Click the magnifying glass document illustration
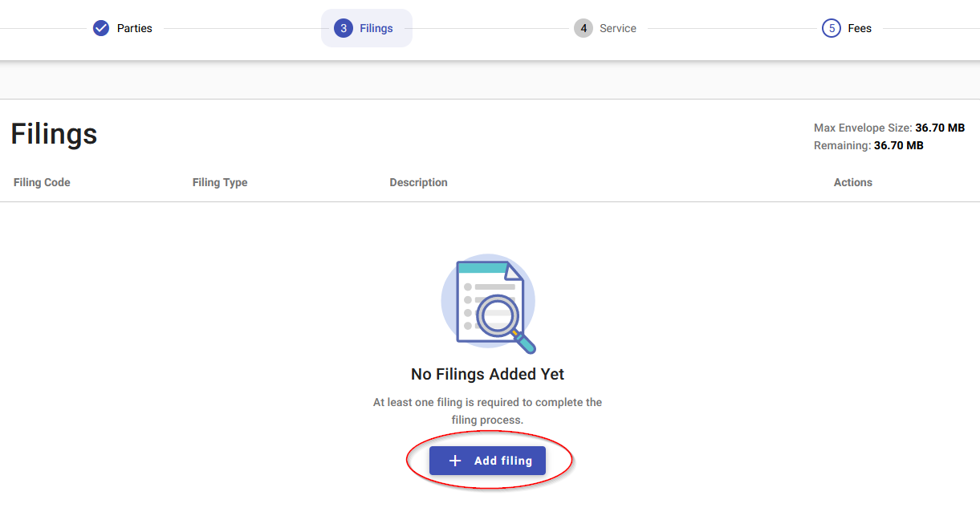 pyautogui.click(x=488, y=303)
